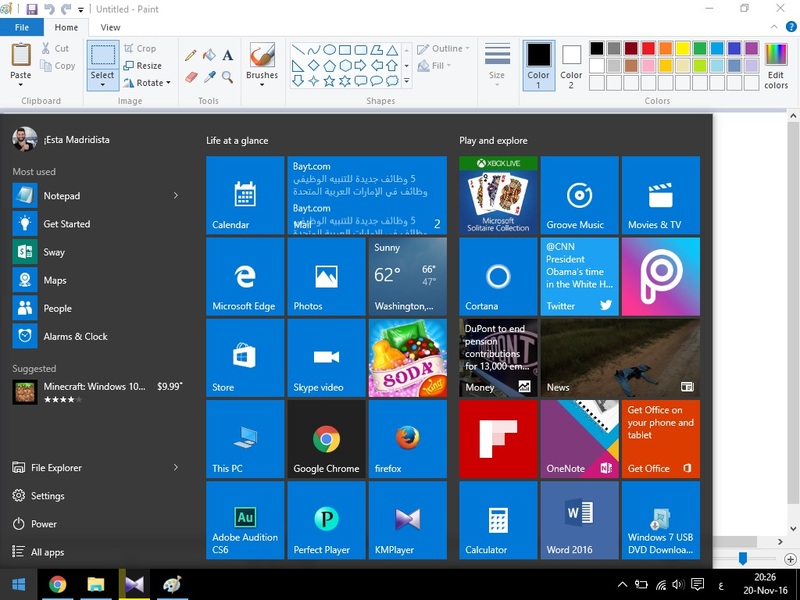Viewport: 800px width, 600px height.
Task: Open File Explorer from the taskbar
Action: pos(95,584)
